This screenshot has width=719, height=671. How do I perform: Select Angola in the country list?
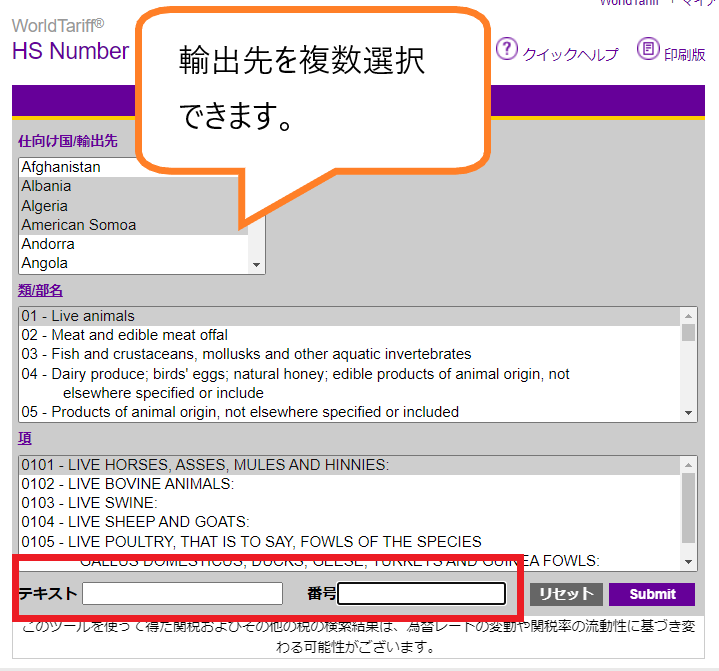45,263
